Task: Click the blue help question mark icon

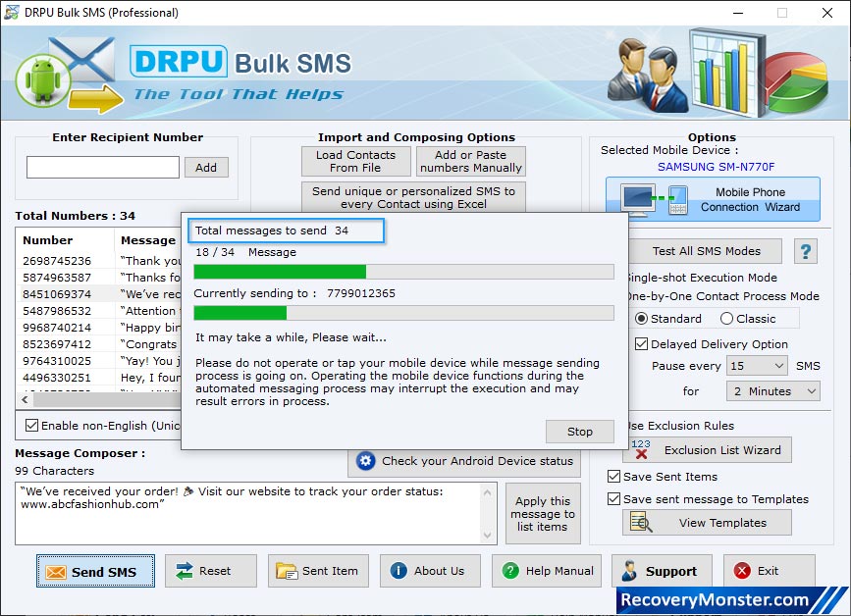Action: 805,252
